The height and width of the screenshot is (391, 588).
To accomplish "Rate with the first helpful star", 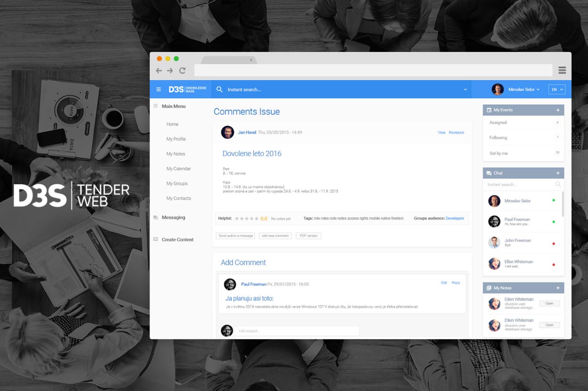I will coord(237,219).
